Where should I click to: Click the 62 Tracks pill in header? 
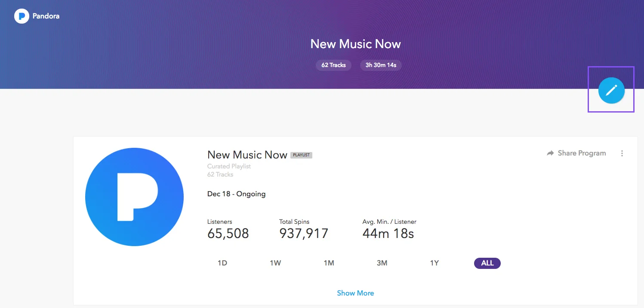pos(334,65)
